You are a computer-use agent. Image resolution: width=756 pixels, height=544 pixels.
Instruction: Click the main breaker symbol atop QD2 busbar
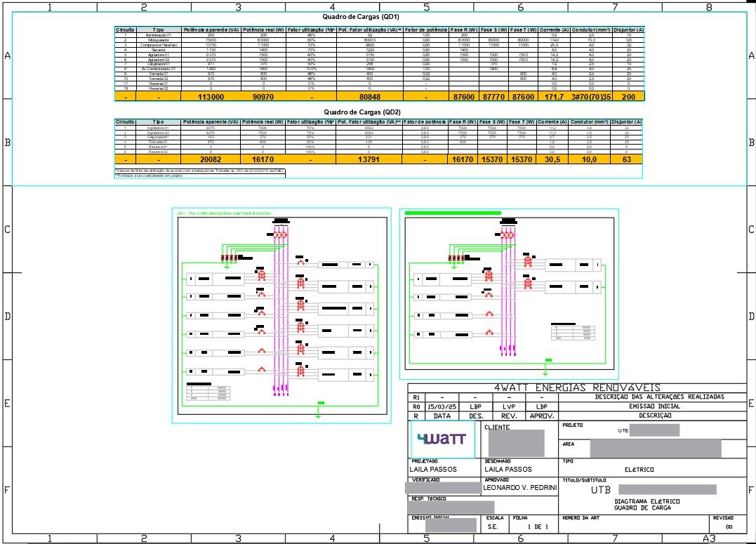[x=508, y=234]
